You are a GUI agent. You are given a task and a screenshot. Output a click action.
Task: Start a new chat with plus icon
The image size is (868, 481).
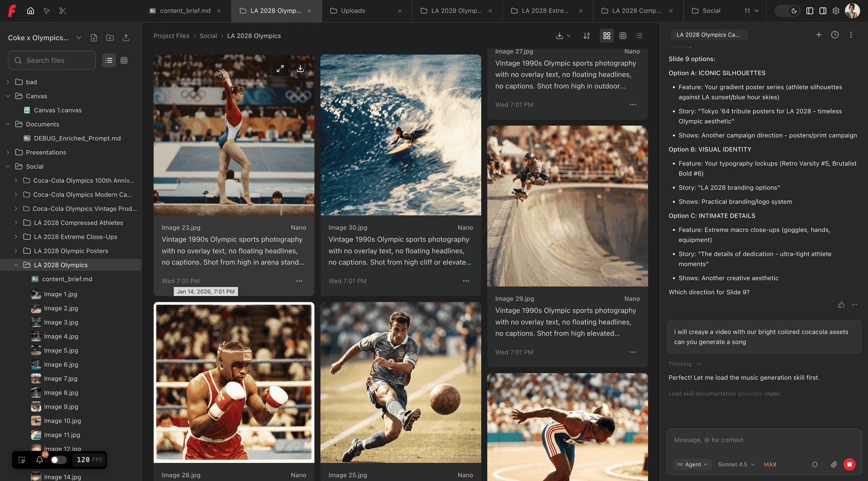(818, 35)
